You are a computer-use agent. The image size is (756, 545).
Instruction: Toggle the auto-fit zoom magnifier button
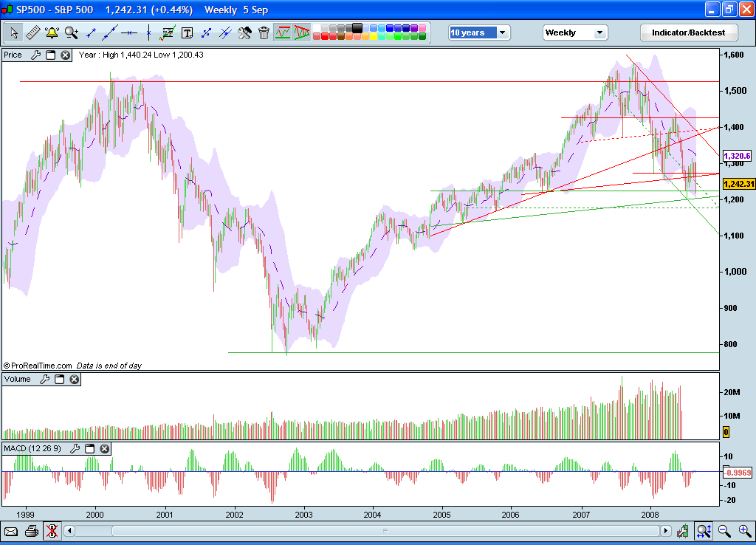(x=704, y=531)
